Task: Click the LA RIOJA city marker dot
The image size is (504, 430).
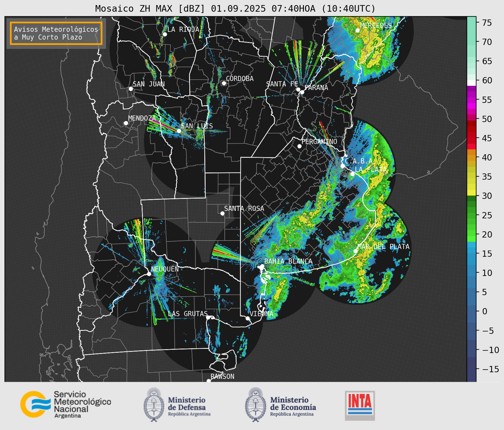Action: 165,34
